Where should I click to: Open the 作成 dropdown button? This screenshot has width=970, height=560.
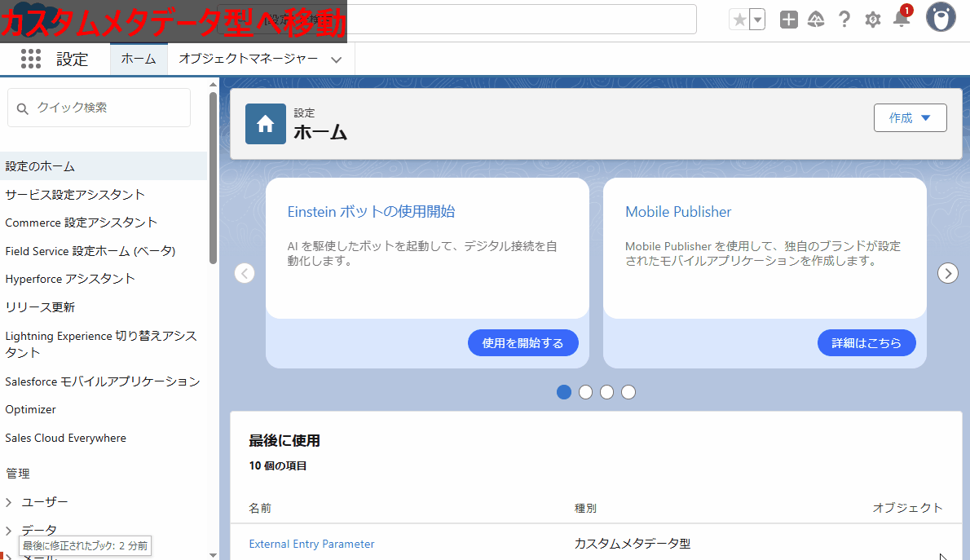[910, 117]
